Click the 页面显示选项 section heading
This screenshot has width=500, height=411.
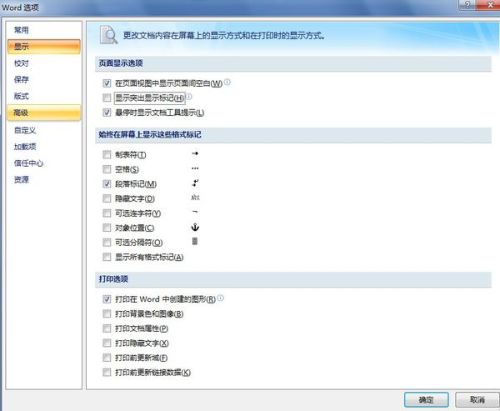pos(121,63)
